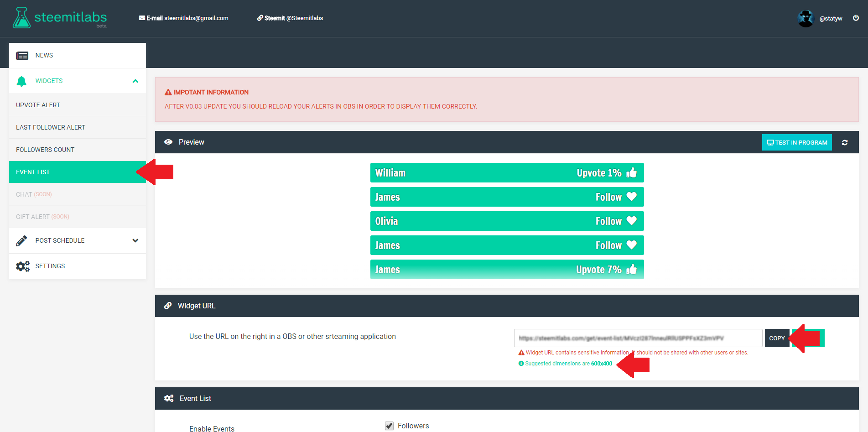Click the Post Schedule pencil icon

coord(21,241)
